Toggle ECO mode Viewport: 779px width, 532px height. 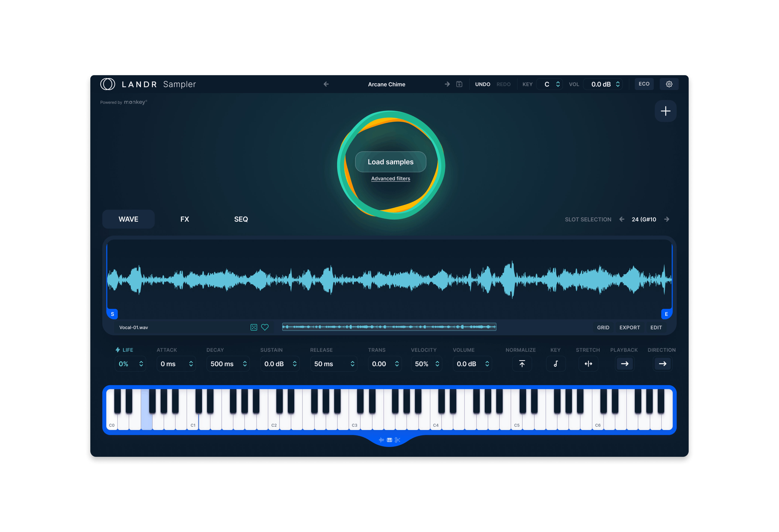[x=644, y=84]
